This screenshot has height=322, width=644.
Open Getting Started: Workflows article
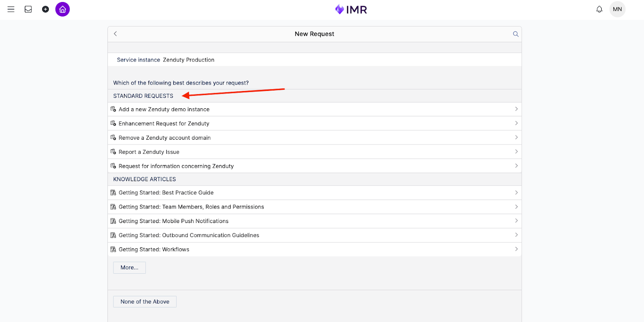click(315, 250)
